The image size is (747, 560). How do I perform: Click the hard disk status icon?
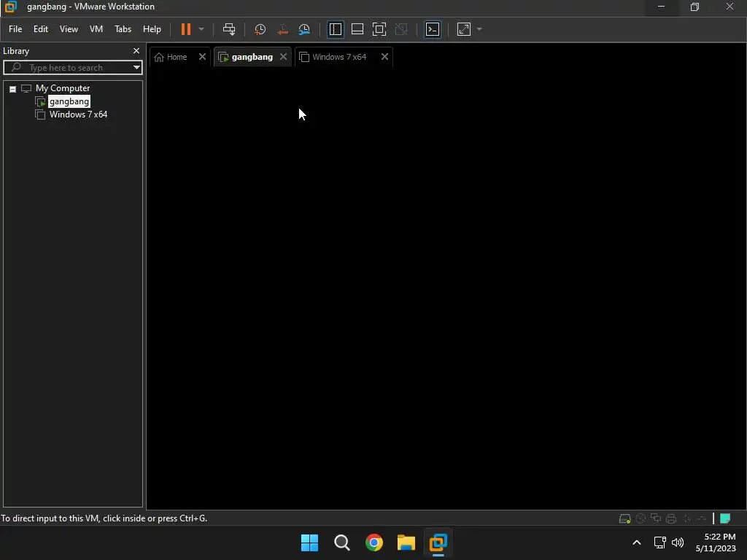tap(624, 518)
